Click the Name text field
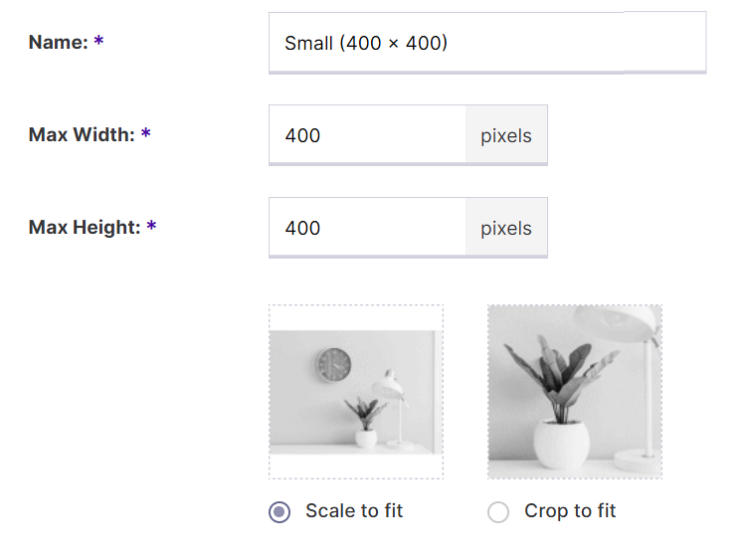 [x=487, y=43]
